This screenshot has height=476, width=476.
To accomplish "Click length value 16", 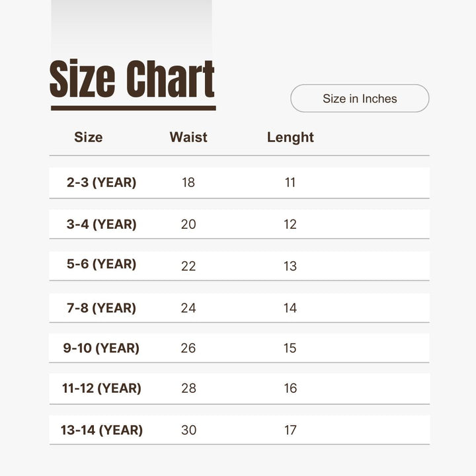I will (x=290, y=389).
